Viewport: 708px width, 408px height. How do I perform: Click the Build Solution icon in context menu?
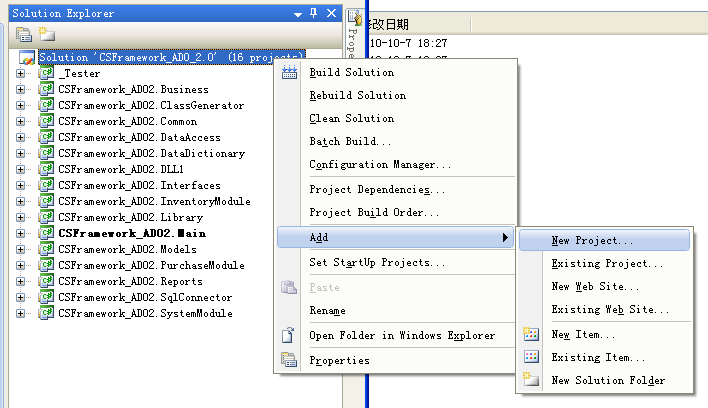pos(290,73)
